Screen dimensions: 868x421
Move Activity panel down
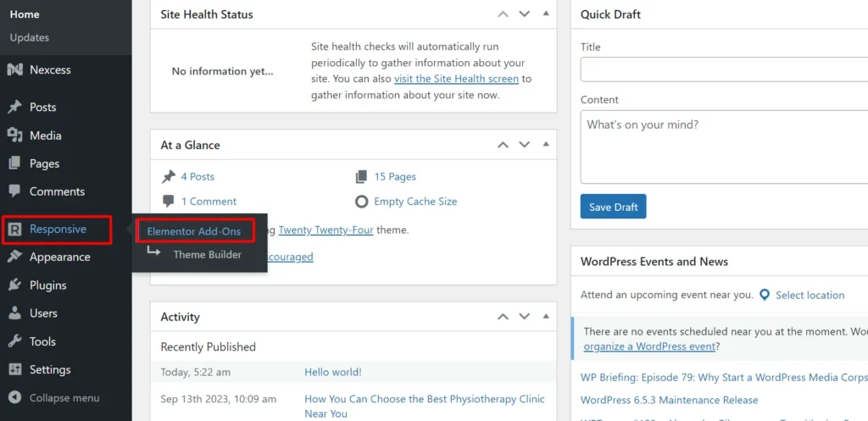click(524, 317)
